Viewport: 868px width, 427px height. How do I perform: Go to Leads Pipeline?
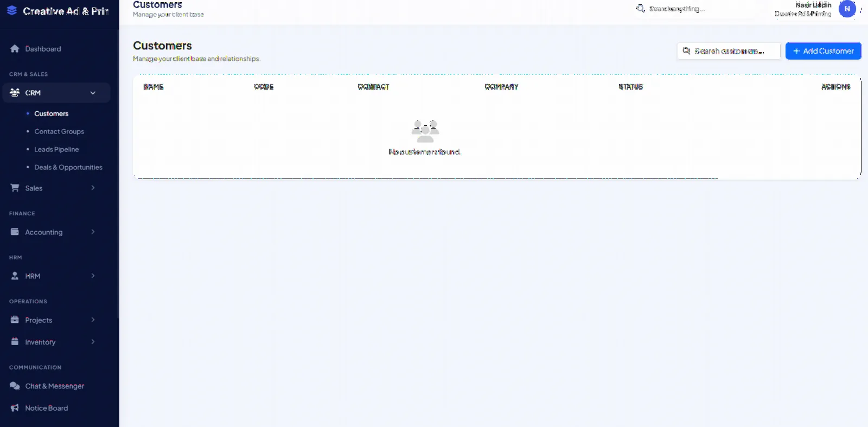pos(56,149)
